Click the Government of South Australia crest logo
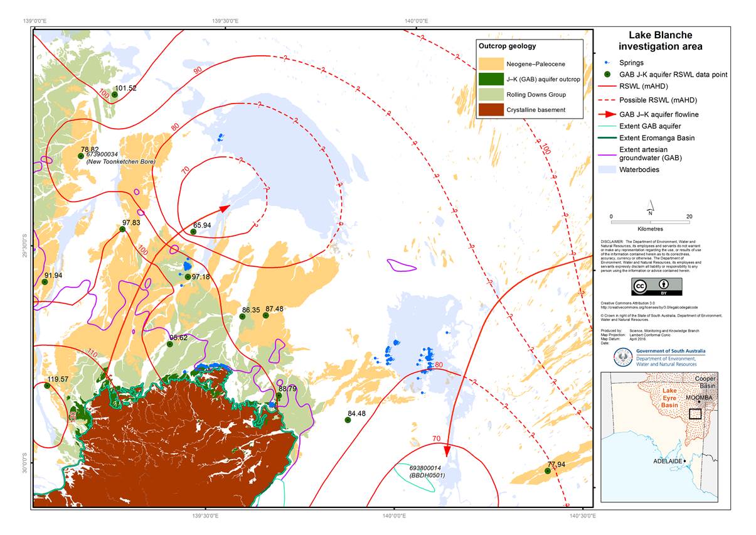The width and height of the screenshot is (756, 535). 622,357
